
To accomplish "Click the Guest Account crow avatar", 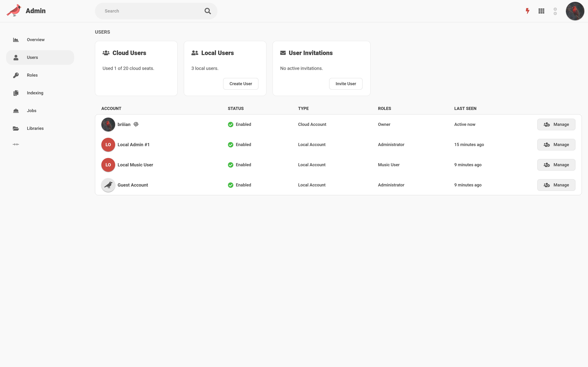I will (x=108, y=185).
